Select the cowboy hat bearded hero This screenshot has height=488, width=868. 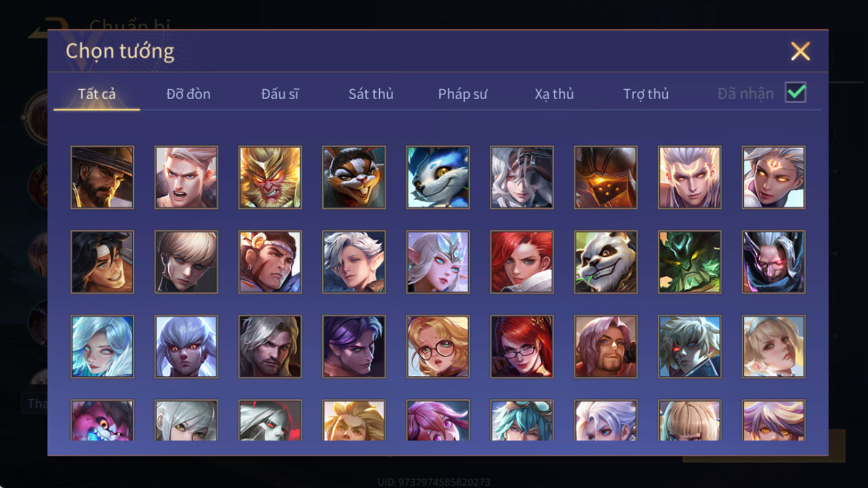pos(102,177)
